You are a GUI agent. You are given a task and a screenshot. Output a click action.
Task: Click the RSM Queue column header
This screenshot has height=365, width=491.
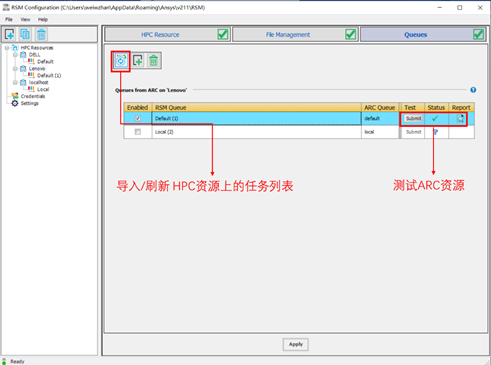pos(257,107)
